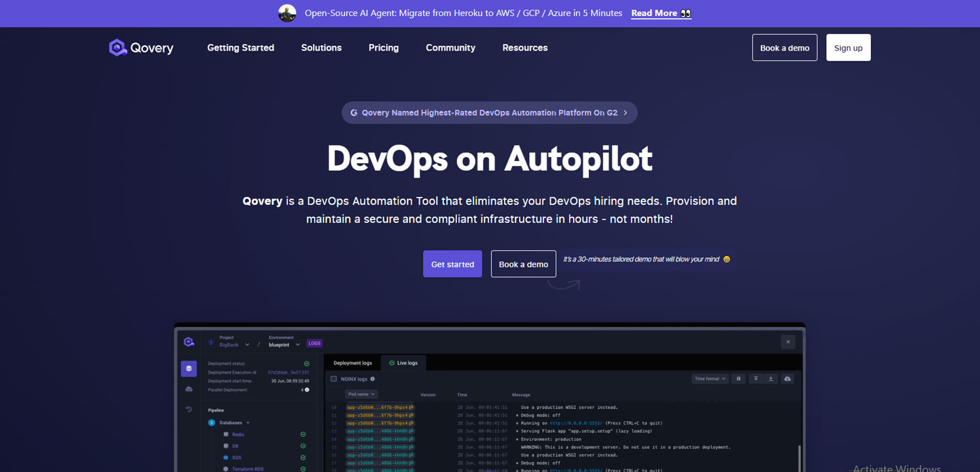Screen dimensions: 980x472
Task: Open the Pod name filter dropdown
Action: (x=361, y=394)
